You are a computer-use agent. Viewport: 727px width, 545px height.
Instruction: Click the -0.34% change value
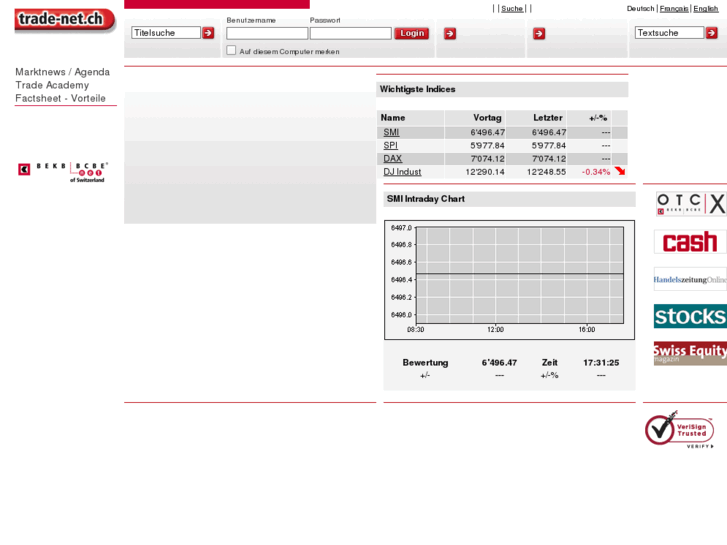click(596, 172)
